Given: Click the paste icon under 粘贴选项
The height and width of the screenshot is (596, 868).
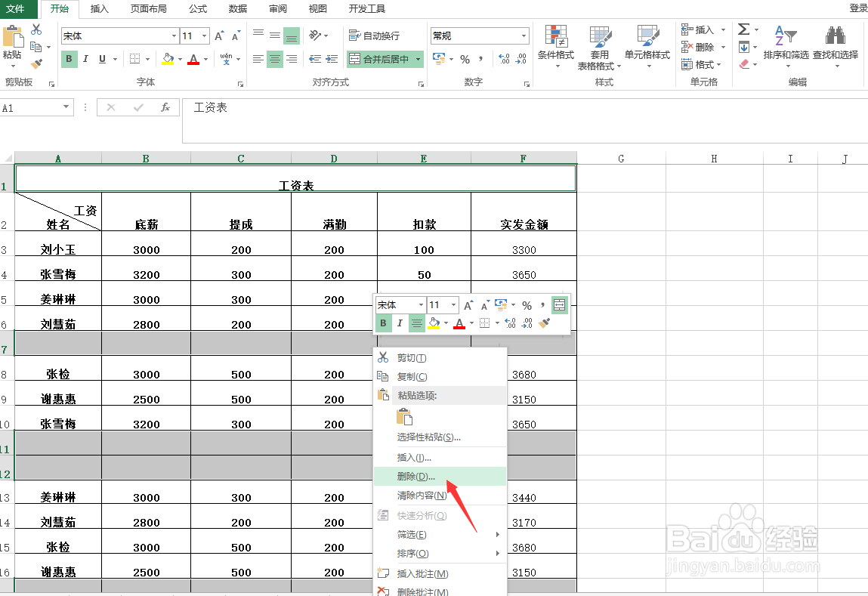Looking at the screenshot, I should (405, 417).
